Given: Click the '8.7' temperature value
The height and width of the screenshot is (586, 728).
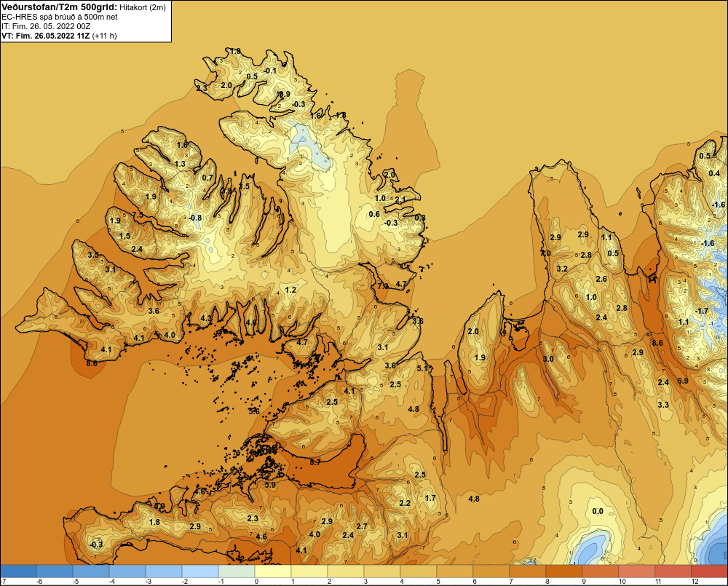Looking at the screenshot, I should 315,462.
